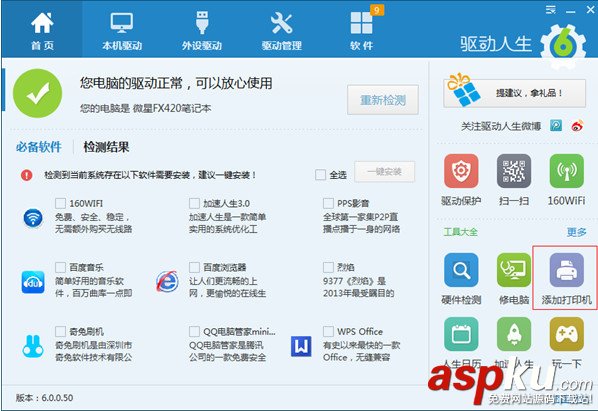Check the 加速人生3.0 checkbox

click(194, 203)
